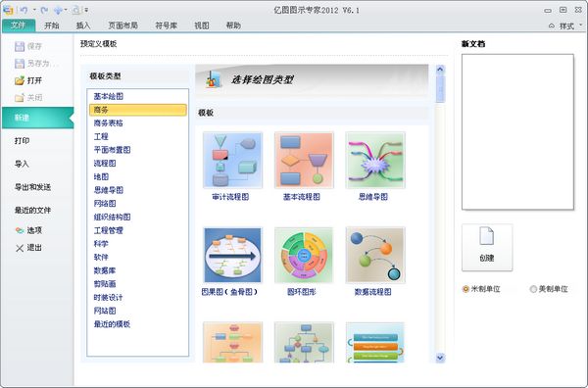Choose the 基本绘图 template category

coord(109,96)
